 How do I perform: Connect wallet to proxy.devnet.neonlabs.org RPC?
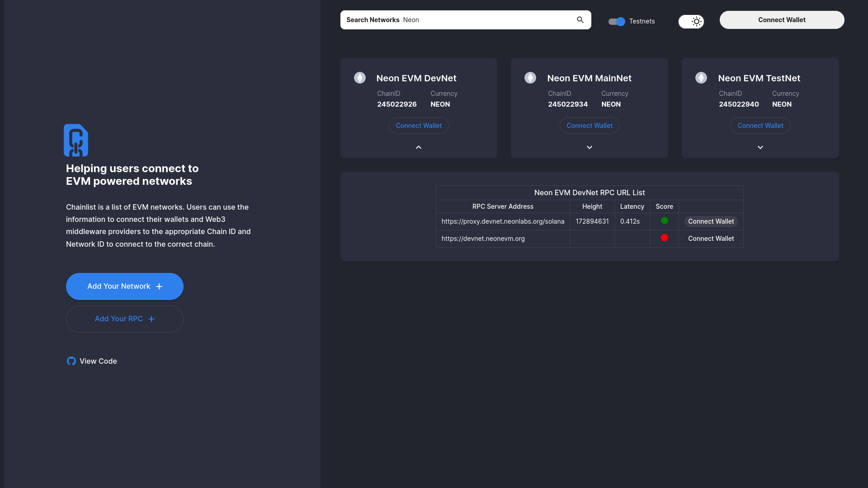[711, 221]
